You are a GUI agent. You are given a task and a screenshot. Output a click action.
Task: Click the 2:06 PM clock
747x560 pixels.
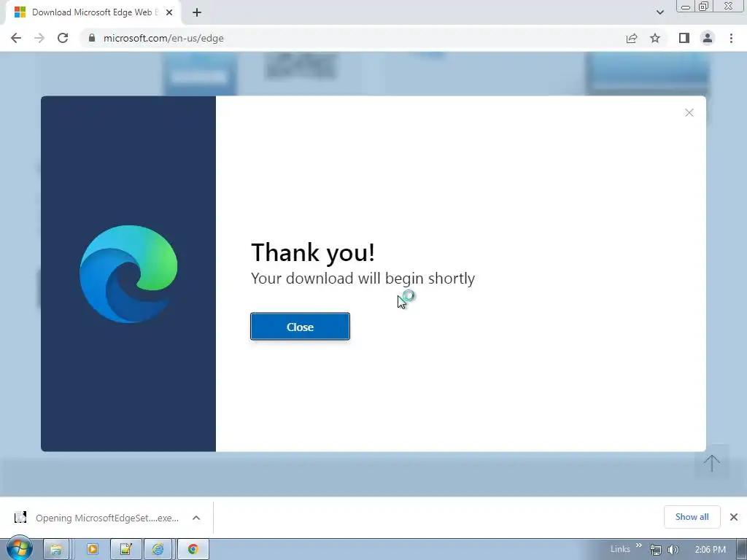coord(711,550)
